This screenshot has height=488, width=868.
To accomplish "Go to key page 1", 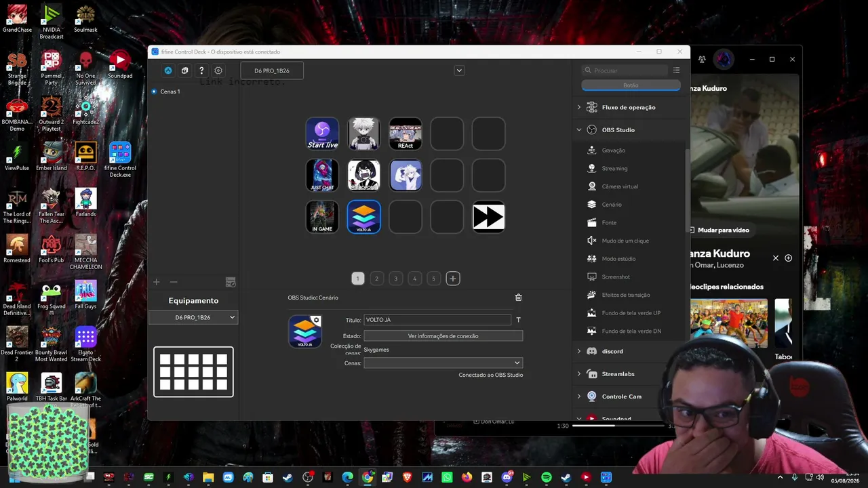I will click(x=358, y=279).
